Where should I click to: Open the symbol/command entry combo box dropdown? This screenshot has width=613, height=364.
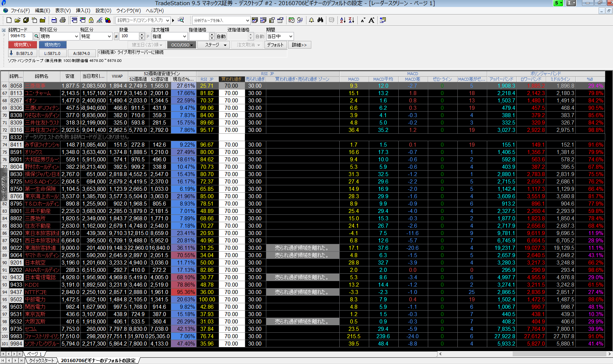tap(168, 20)
